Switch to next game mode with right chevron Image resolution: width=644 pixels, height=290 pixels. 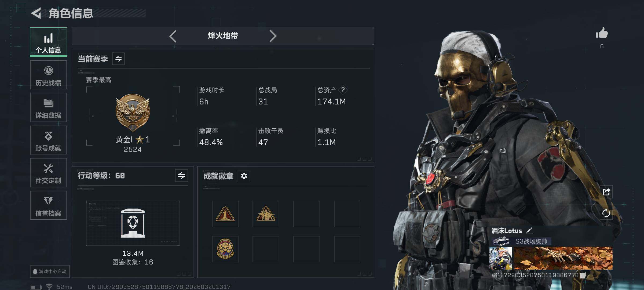point(273,36)
